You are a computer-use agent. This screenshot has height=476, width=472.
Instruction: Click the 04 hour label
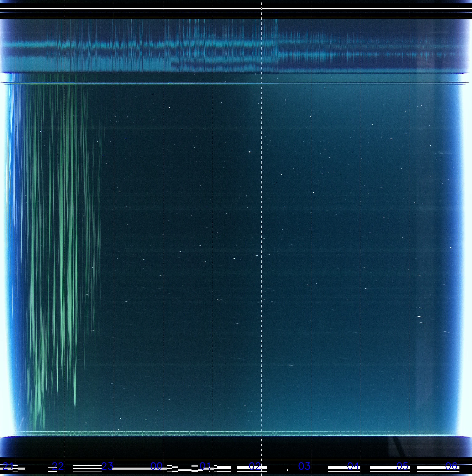pyautogui.click(x=353, y=466)
